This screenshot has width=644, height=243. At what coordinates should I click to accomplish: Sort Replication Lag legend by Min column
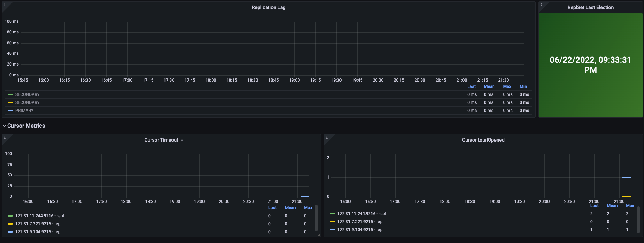(523, 86)
